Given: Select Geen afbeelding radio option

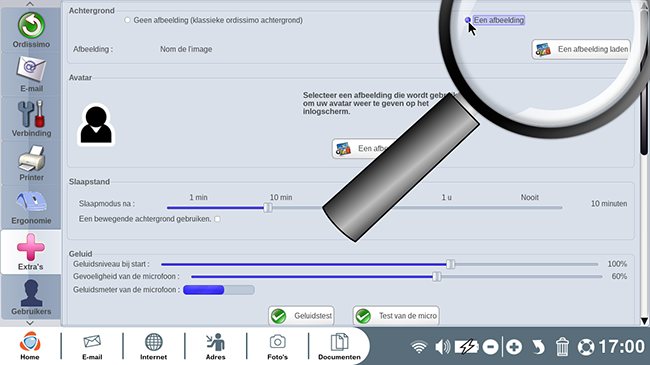Looking at the screenshot, I should pos(127,20).
